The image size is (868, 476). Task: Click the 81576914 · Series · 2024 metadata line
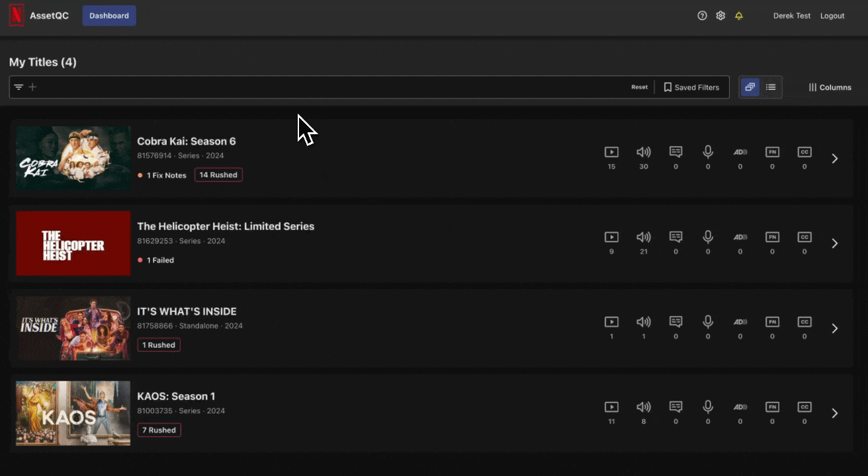point(181,156)
